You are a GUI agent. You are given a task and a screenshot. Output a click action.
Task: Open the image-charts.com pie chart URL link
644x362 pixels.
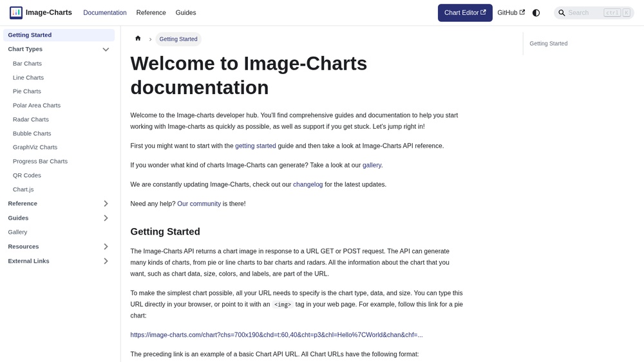click(x=276, y=335)
